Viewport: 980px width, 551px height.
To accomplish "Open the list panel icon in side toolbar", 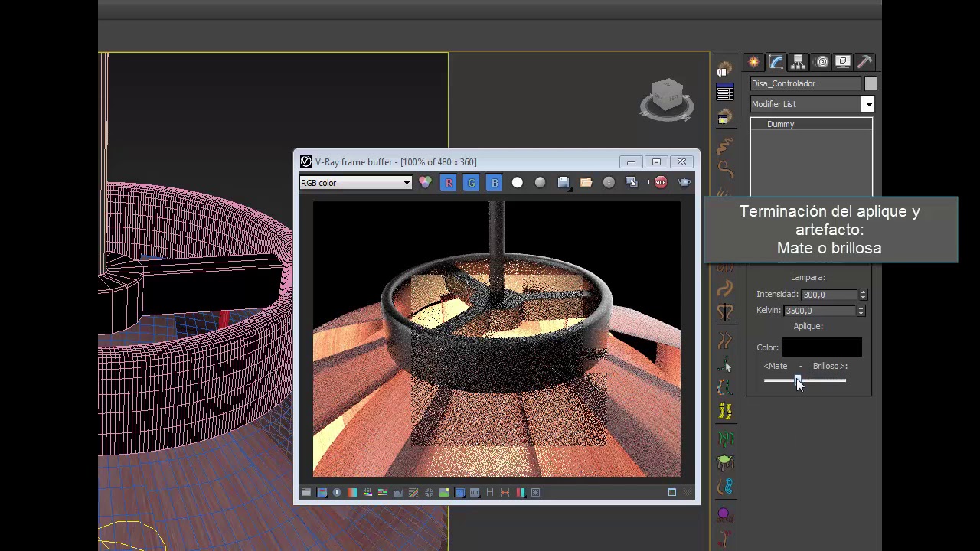I will 724,93.
